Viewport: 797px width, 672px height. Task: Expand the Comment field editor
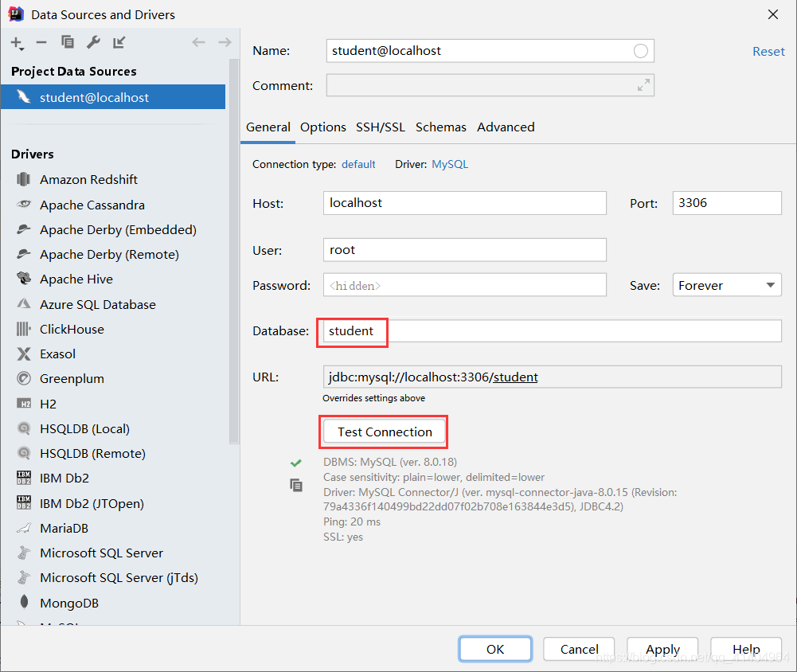[x=643, y=85]
